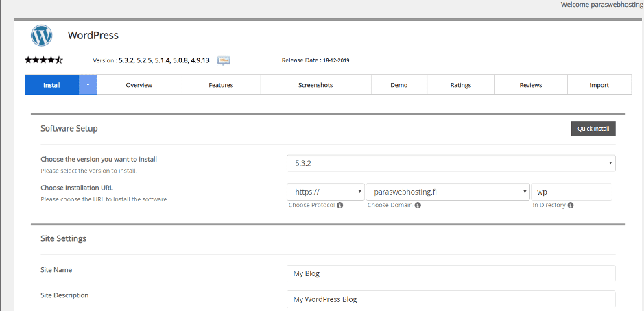Click the Site Description input field
This screenshot has height=311, width=644.
point(451,299)
